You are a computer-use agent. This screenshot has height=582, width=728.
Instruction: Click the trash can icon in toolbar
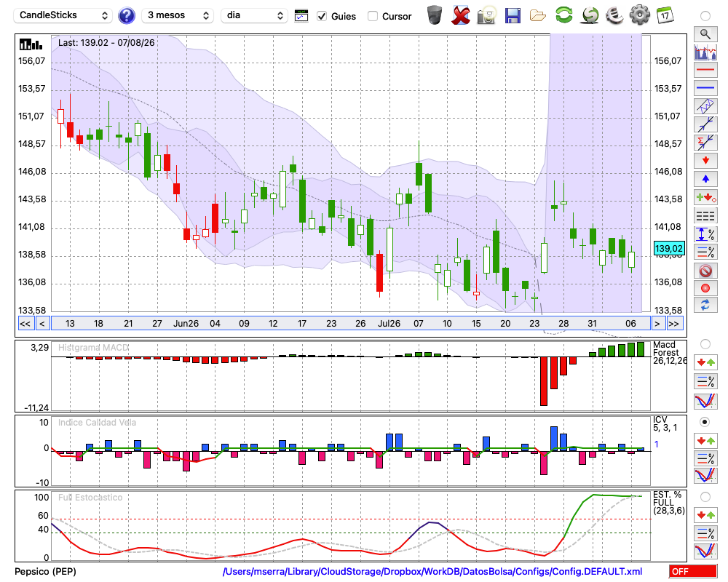[x=435, y=15]
